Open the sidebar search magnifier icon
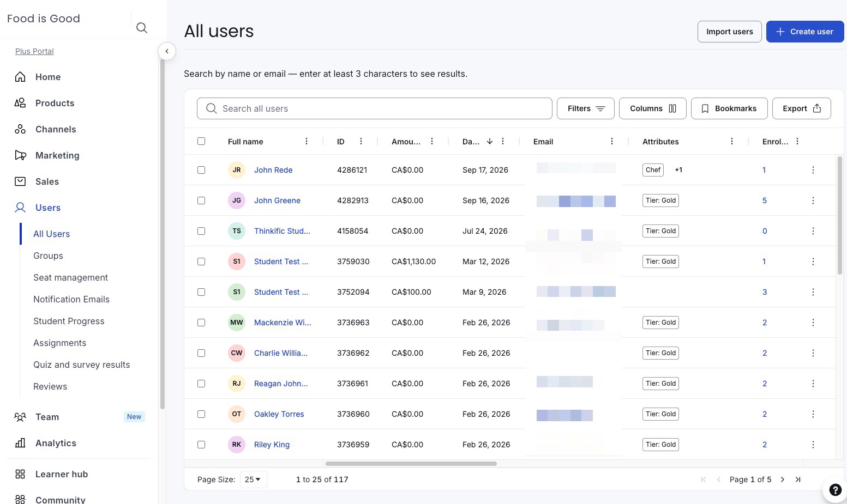Image resolution: width=847 pixels, height=504 pixels. click(142, 28)
